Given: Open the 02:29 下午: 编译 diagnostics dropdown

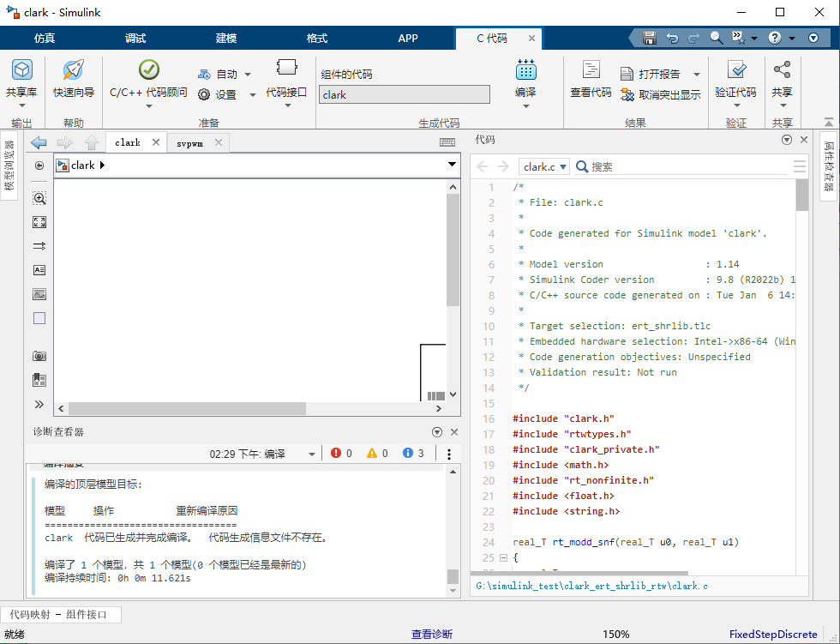Looking at the screenshot, I should tap(312, 454).
